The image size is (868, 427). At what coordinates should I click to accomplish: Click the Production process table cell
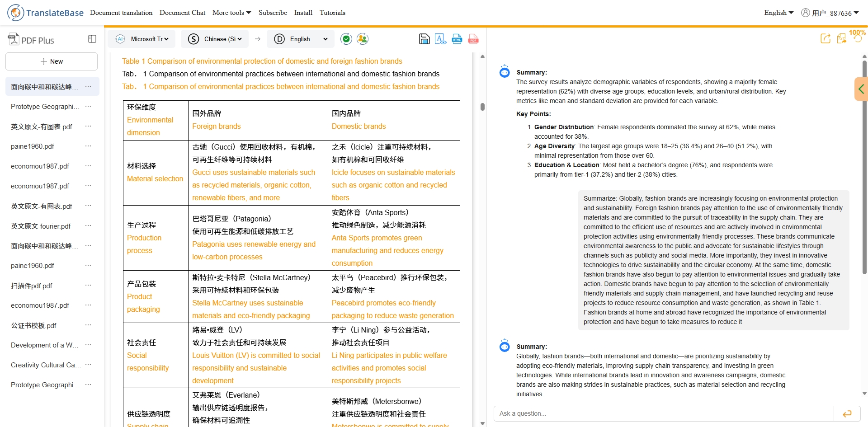click(x=155, y=238)
